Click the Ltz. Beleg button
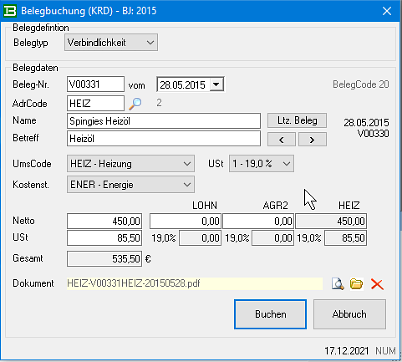The height and width of the screenshot is (362, 402). 297,121
